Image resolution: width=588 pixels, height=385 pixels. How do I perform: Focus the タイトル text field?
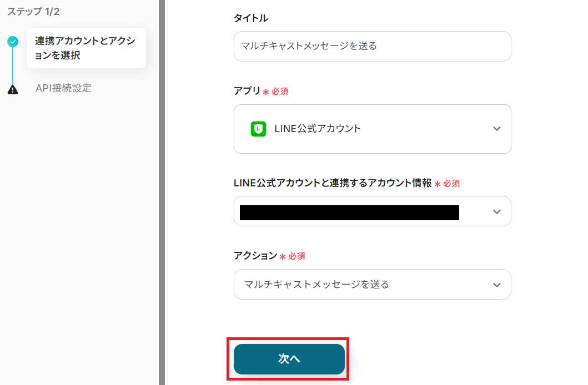(372, 46)
